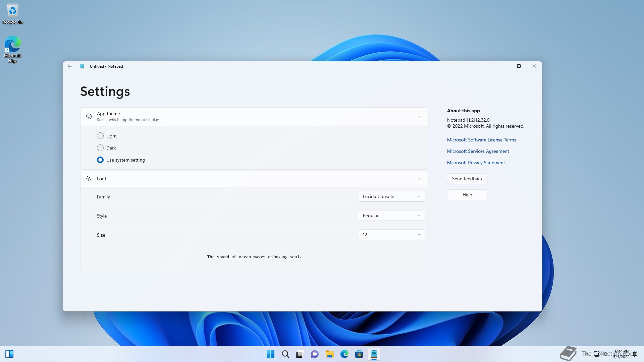Open File Explorer from taskbar
Image resolution: width=644 pixels, height=362 pixels.
click(x=329, y=354)
